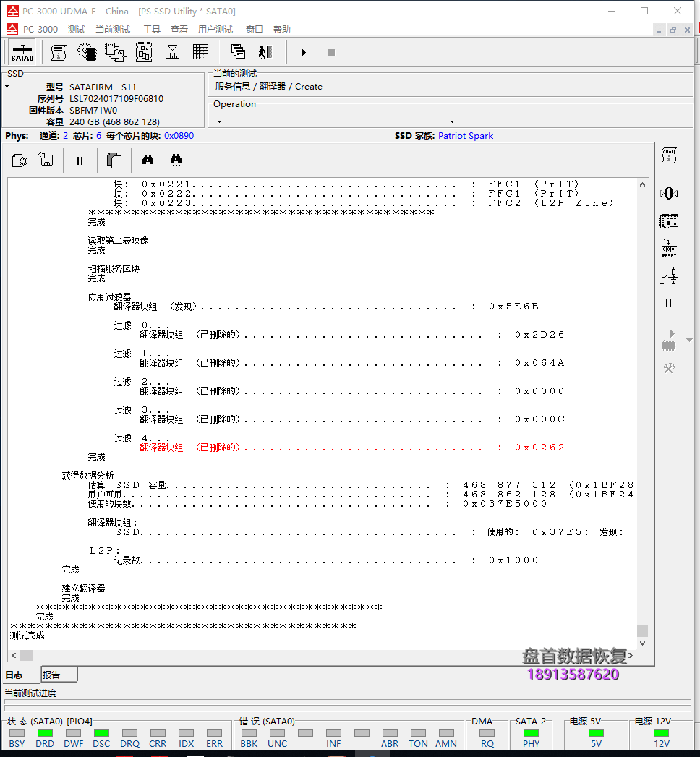Click the exit running-man toolbar icon
The image size is (700, 757).
[x=266, y=51]
